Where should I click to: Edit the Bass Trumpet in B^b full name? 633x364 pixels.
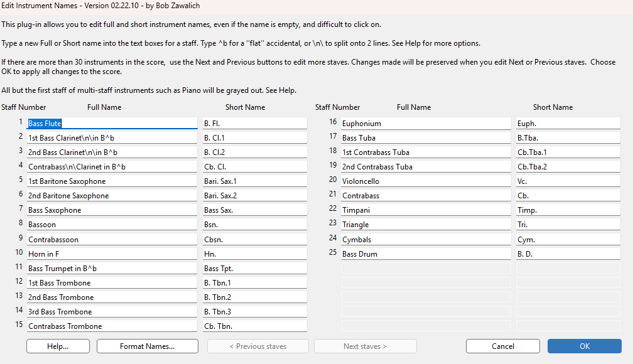tap(112, 269)
